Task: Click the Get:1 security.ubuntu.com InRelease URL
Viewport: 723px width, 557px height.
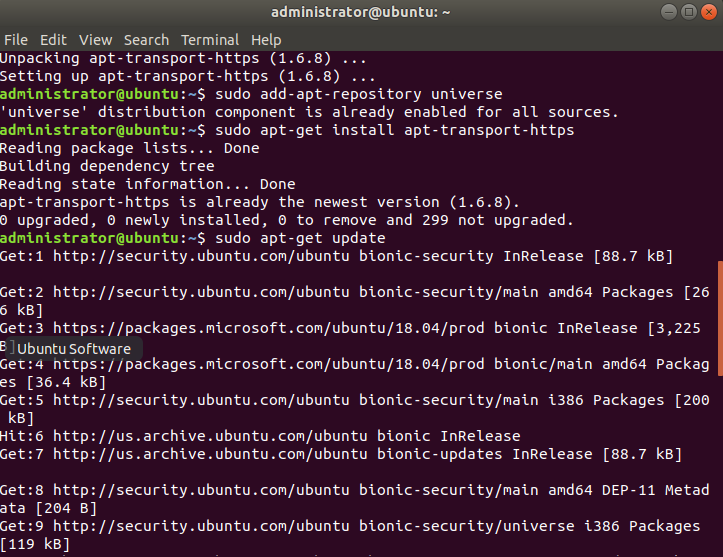Action: point(201,256)
